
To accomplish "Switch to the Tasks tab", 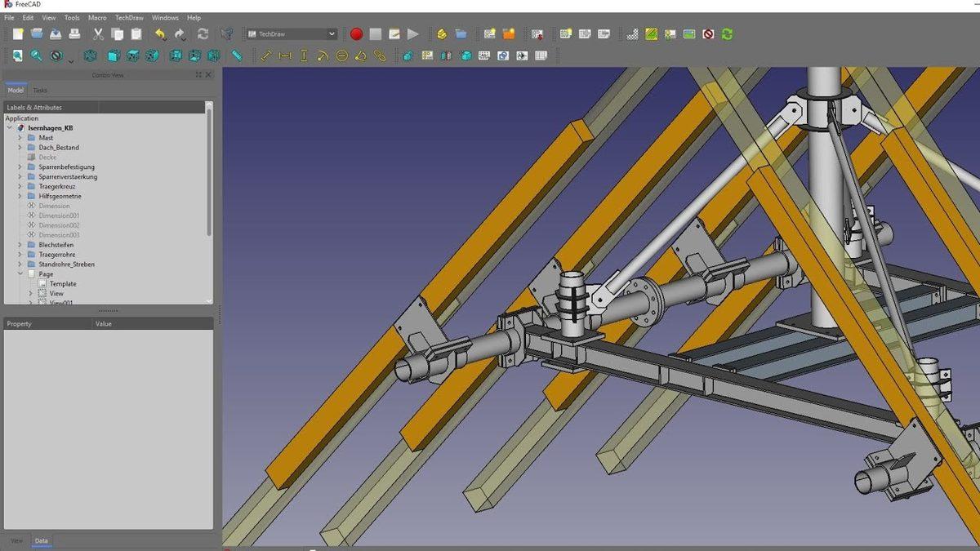I will pos(38,90).
